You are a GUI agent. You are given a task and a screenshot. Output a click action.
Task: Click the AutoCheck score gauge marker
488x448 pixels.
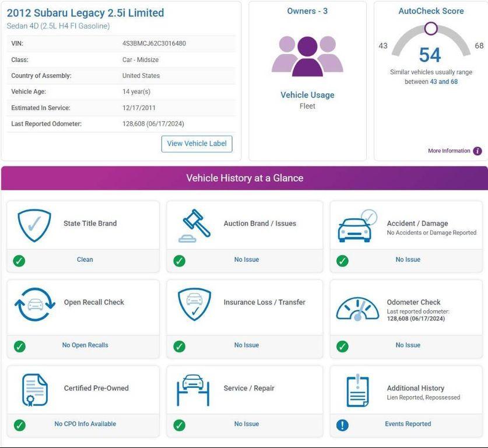point(431,29)
